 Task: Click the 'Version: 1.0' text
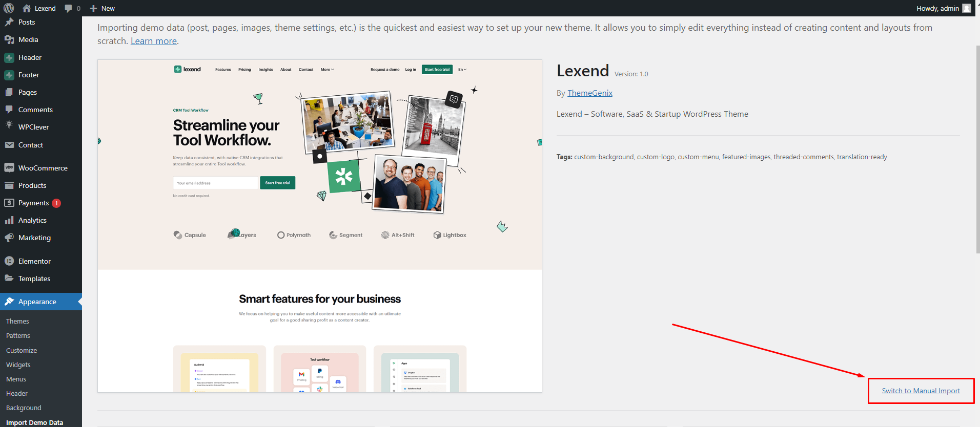pos(631,74)
